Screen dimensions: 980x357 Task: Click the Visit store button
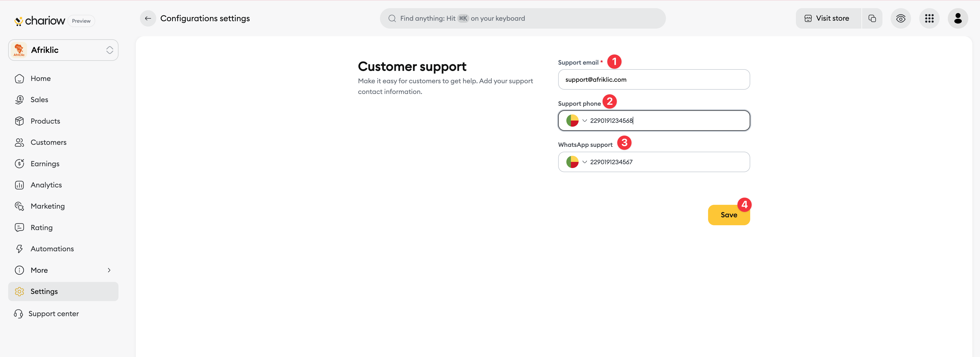pos(828,18)
